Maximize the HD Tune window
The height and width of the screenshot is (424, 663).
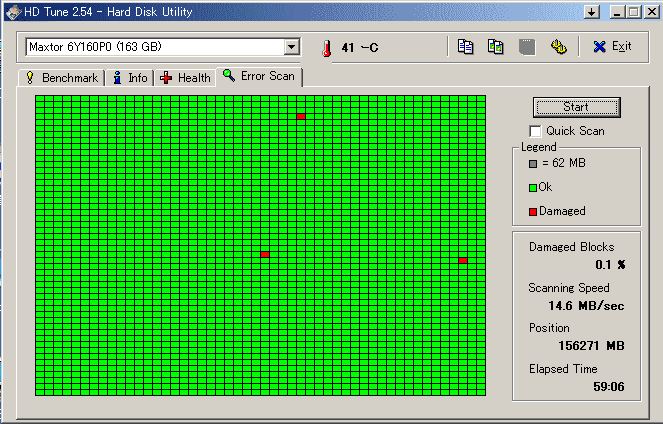pyautogui.click(x=634, y=12)
